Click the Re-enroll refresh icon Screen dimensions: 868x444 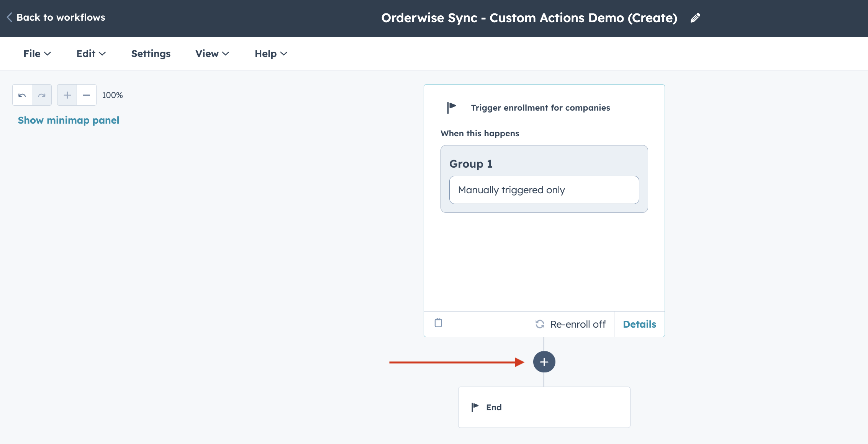pyautogui.click(x=540, y=324)
